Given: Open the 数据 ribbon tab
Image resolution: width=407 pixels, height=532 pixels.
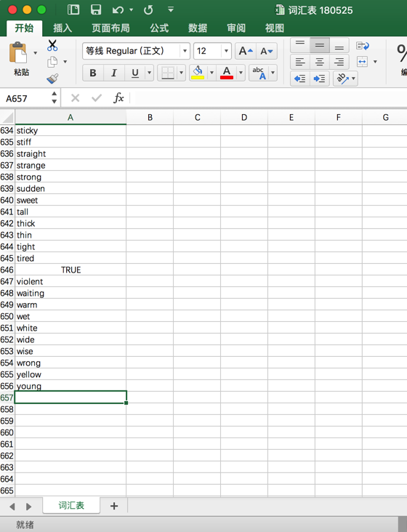Looking at the screenshot, I should pos(198,28).
